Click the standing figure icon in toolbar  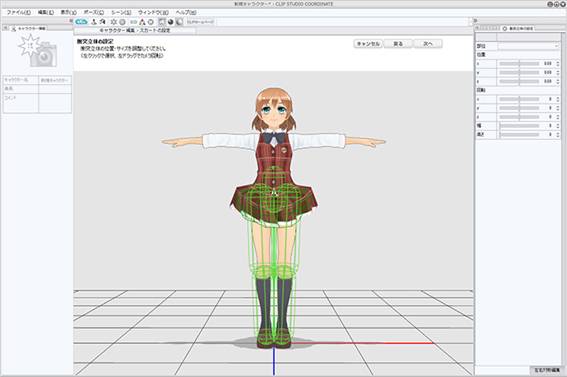point(94,22)
